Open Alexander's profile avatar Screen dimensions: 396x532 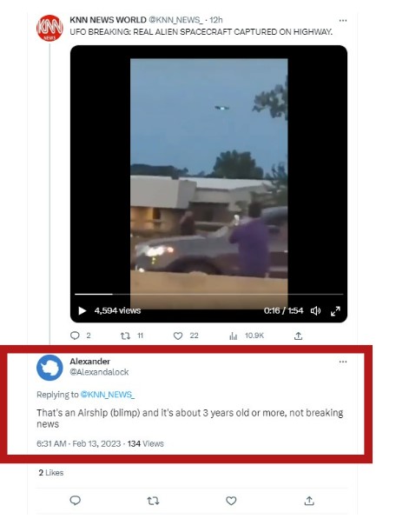49,368
